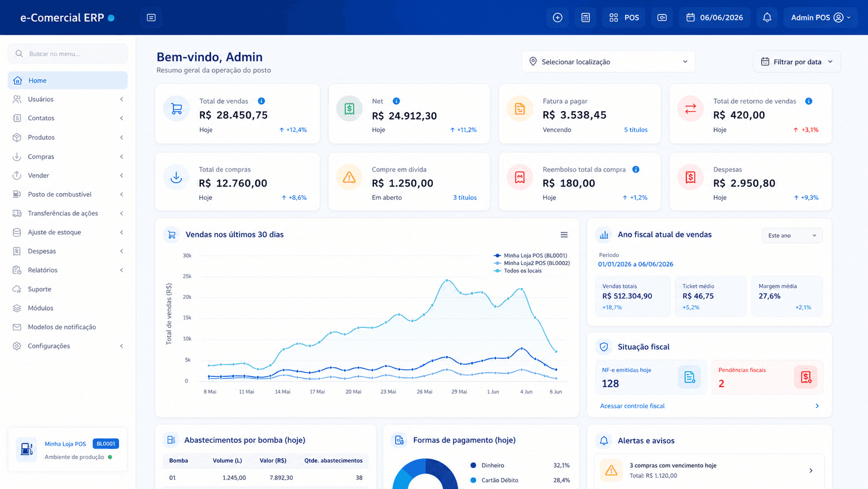Click the NF-e emitidas hoje document icon
The width and height of the screenshot is (868, 489).
pos(689,377)
